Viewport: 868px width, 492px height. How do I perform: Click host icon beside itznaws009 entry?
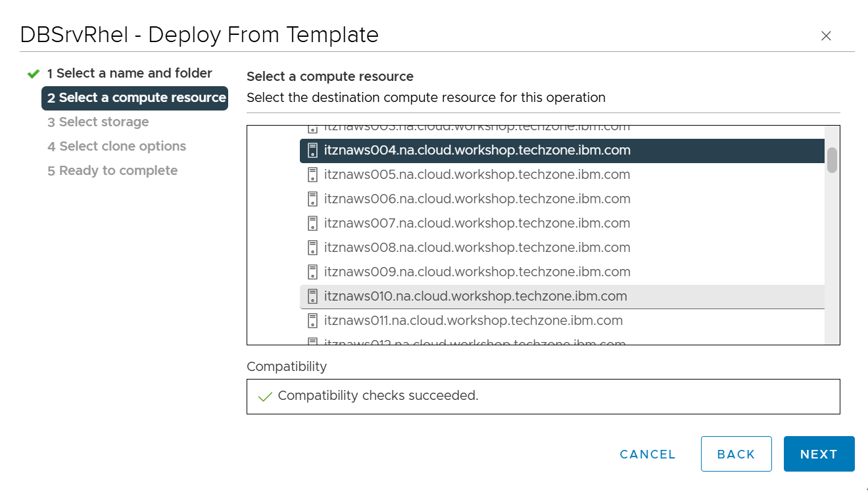312,272
